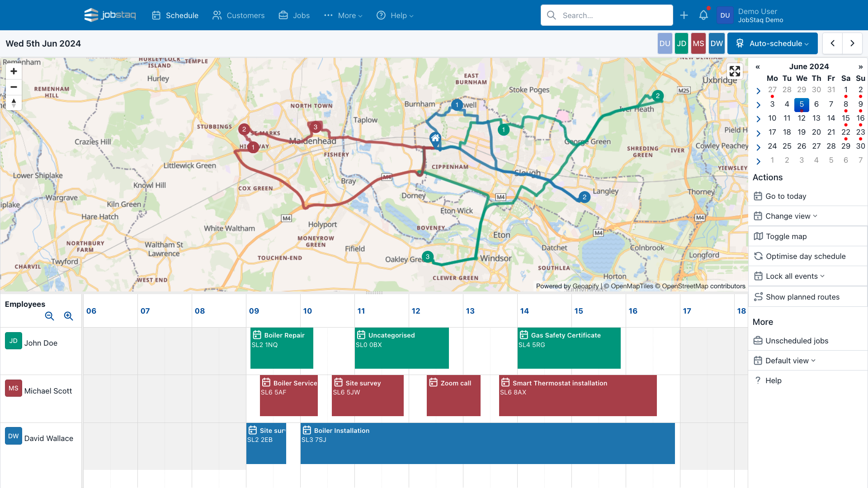This screenshot has height=488, width=868.
Task: Expand the map to fullscreen
Action: point(735,71)
